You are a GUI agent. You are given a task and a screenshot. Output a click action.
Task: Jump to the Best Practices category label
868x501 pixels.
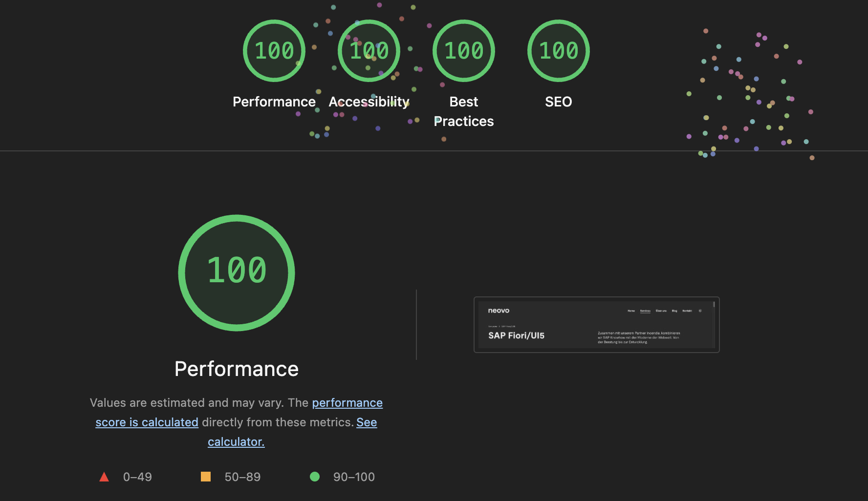point(464,111)
